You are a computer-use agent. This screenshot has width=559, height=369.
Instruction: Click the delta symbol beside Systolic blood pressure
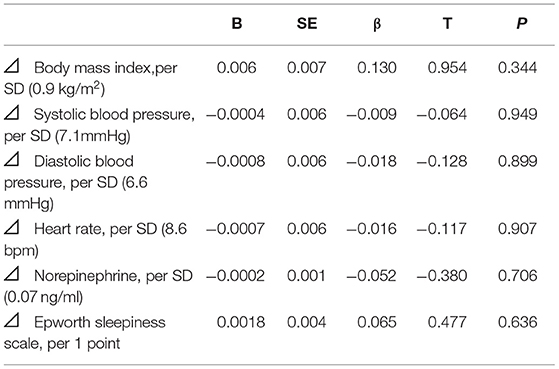tap(12, 113)
